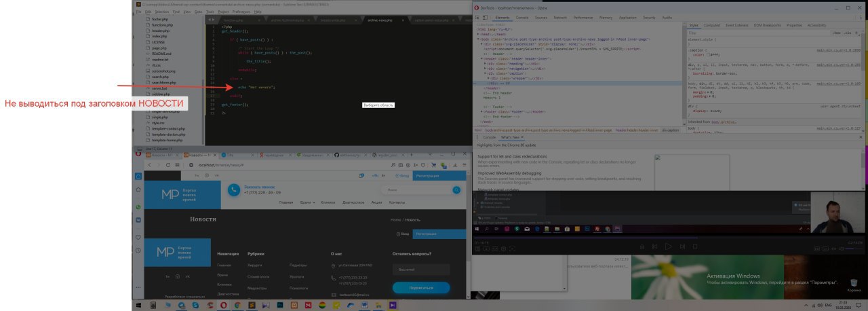The width and height of the screenshot is (868, 311).
Task: Toggle the :hov element state panel
Action: point(837,33)
